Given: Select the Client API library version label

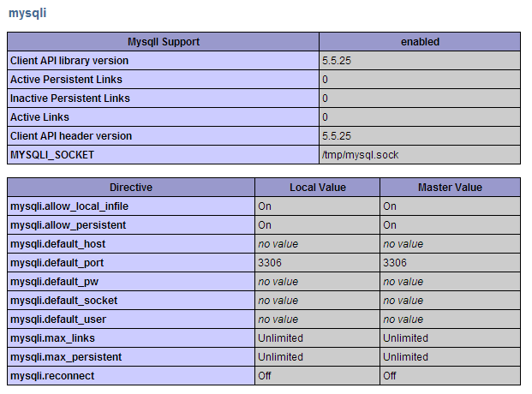Looking at the screenshot, I should tap(71, 61).
